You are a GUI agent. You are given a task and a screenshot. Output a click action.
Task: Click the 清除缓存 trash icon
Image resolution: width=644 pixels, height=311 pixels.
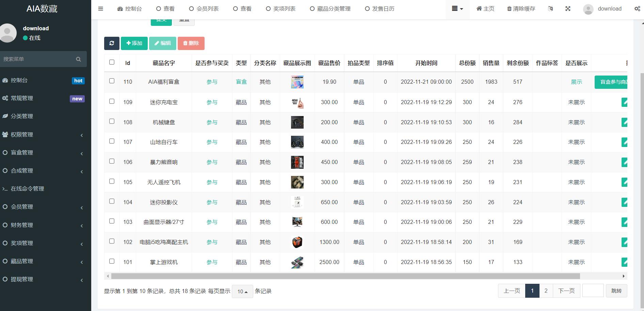pyautogui.click(x=509, y=9)
